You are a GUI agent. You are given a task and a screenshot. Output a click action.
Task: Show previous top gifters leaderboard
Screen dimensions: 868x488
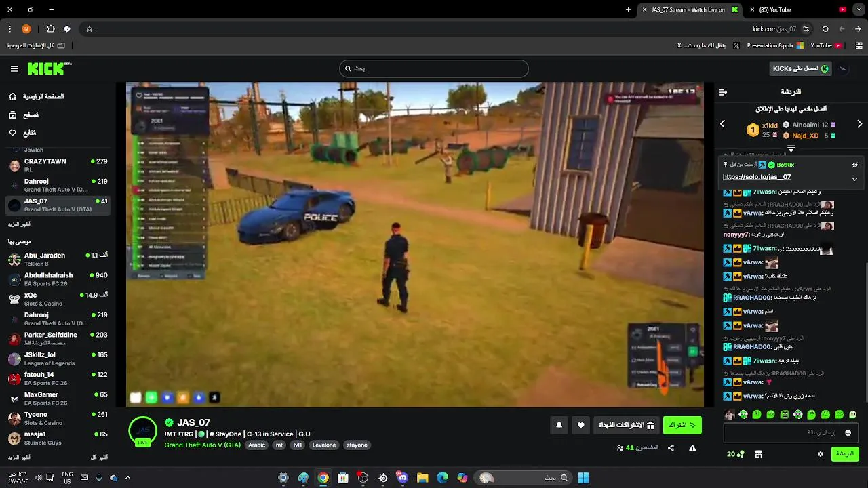(x=723, y=124)
